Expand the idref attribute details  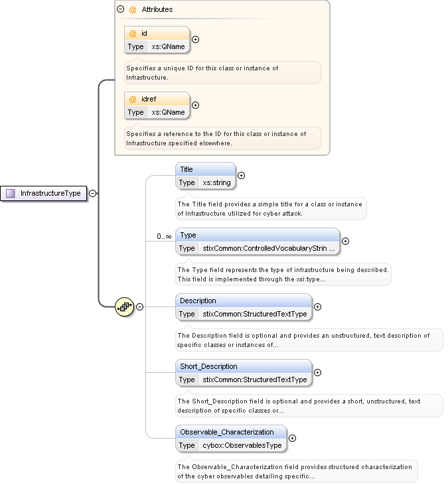pos(195,105)
